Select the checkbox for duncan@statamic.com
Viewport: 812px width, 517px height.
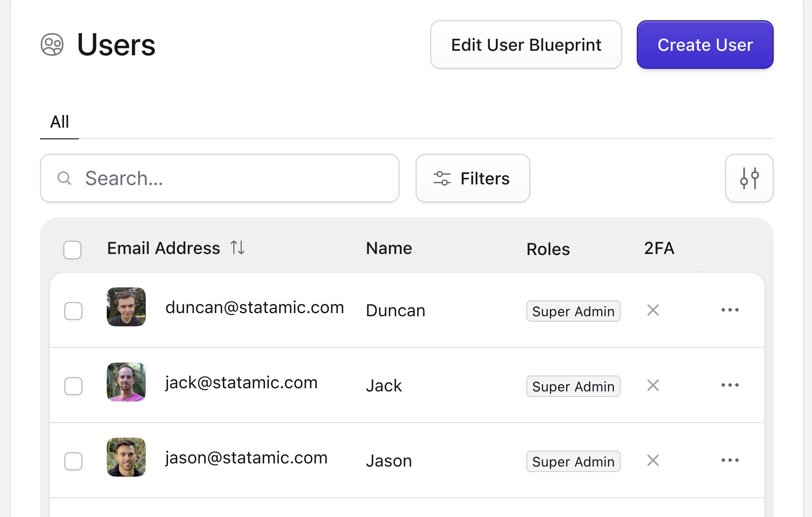click(73, 311)
